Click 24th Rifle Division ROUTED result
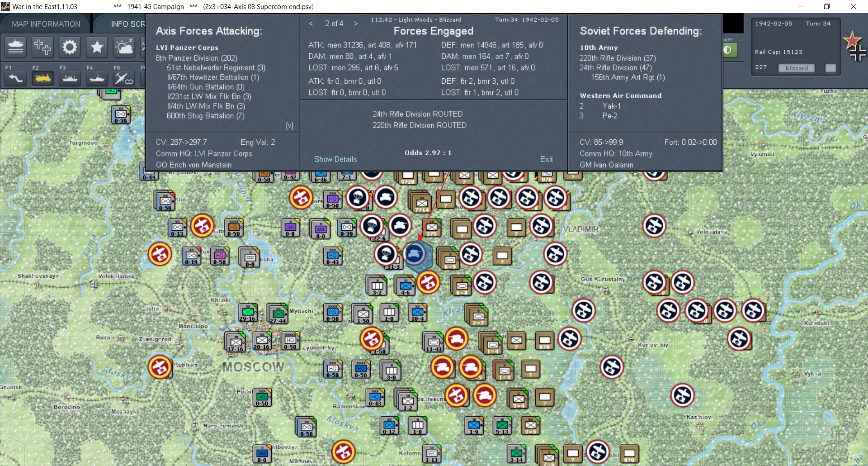Image resolution: width=868 pixels, height=466 pixels. coord(418,114)
